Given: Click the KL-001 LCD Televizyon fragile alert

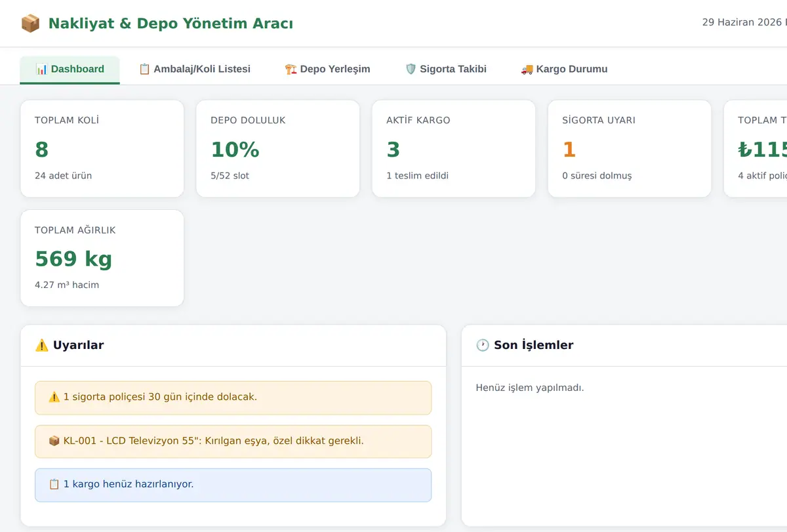Looking at the screenshot, I should click(233, 441).
